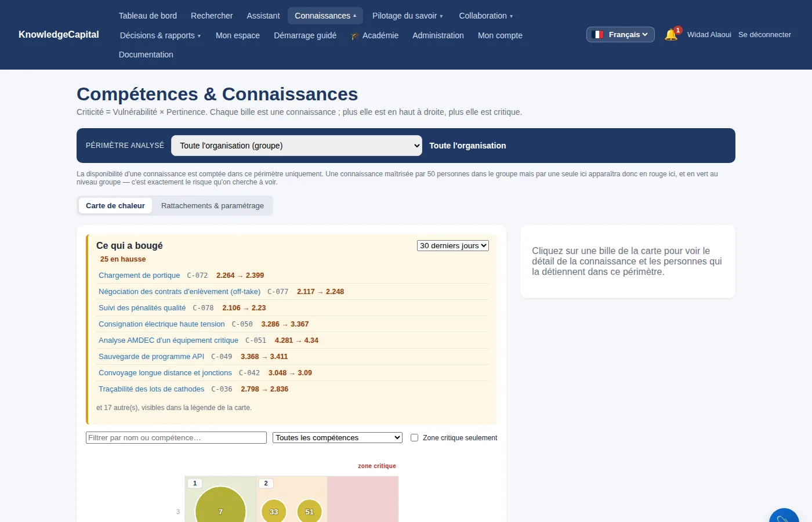Open Consignation électrique haute tension link
Viewport: 812px width, 522px height.
pyautogui.click(x=161, y=324)
